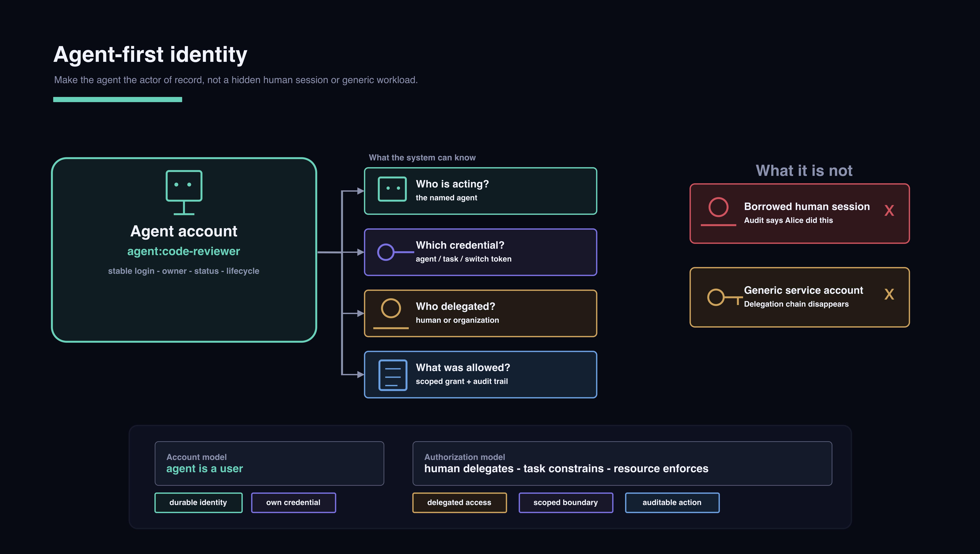Click the Audit says Alice did this text
Image resolution: width=980 pixels, height=554 pixels.
788,220
